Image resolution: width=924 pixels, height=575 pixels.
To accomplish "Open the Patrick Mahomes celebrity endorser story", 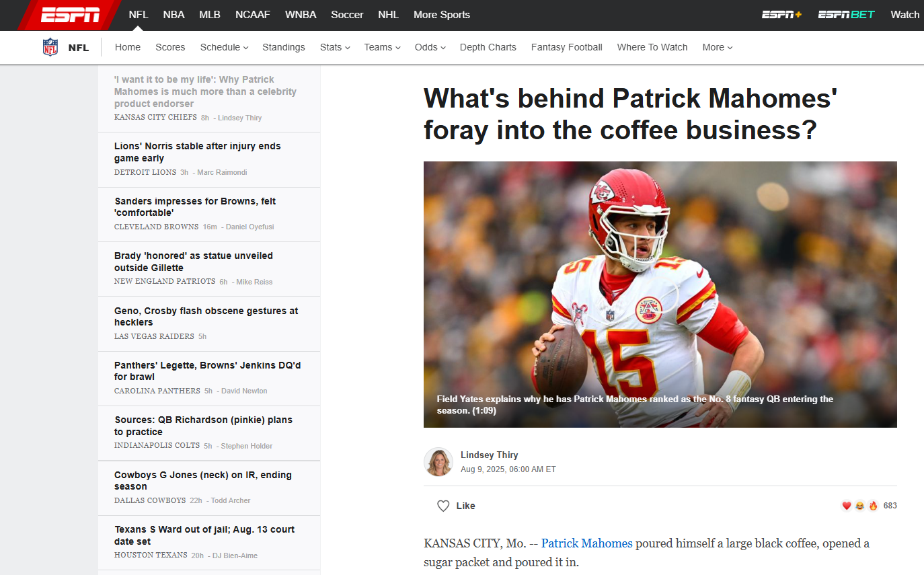I will coord(205,91).
